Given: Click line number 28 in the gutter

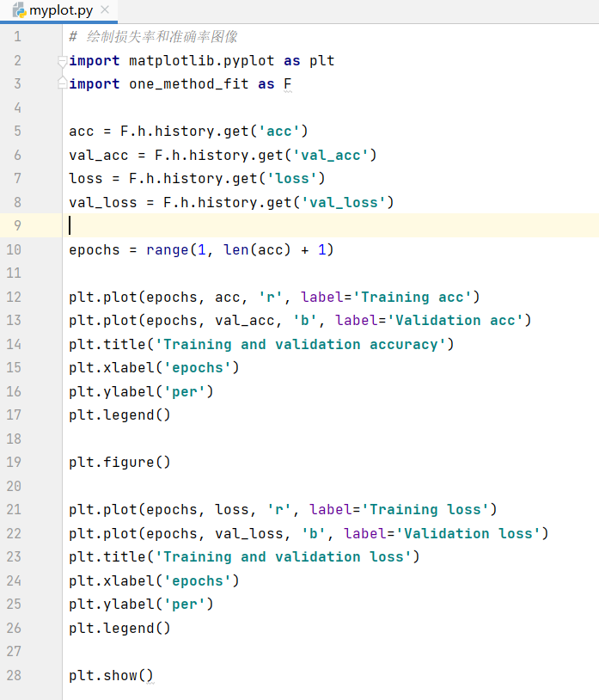Looking at the screenshot, I should pyautogui.click(x=14, y=675).
